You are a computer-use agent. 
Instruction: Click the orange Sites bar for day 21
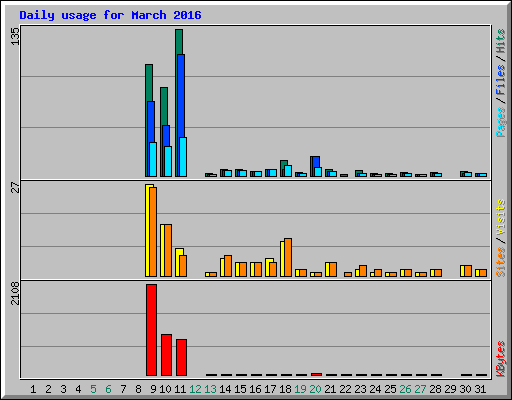coord(333,269)
